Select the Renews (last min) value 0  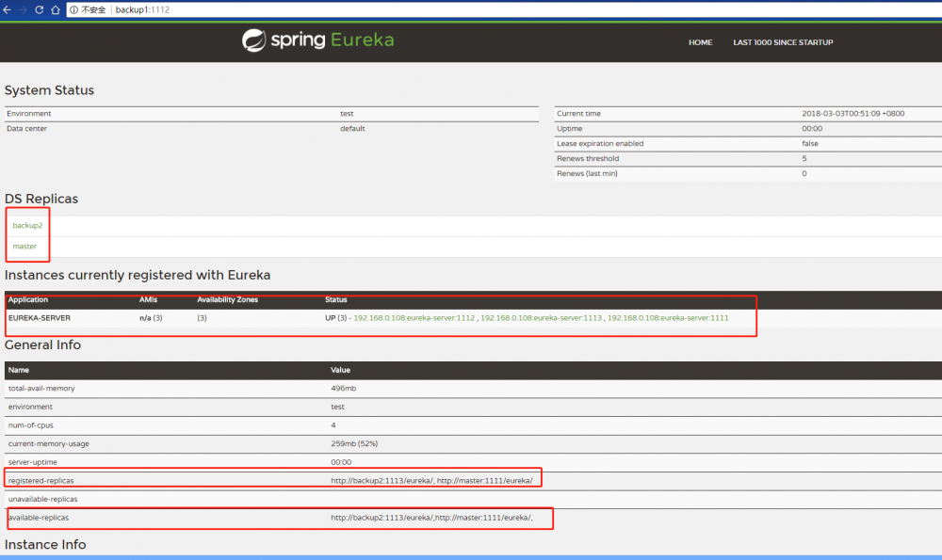[804, 173]
